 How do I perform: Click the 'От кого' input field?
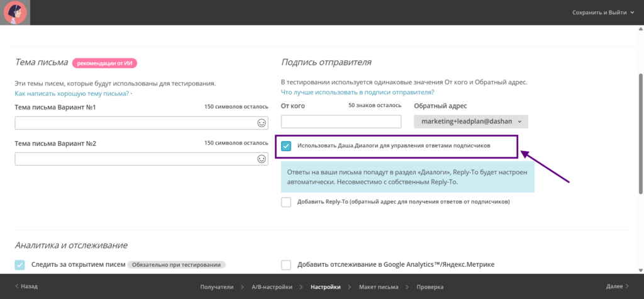coord(341,121)
